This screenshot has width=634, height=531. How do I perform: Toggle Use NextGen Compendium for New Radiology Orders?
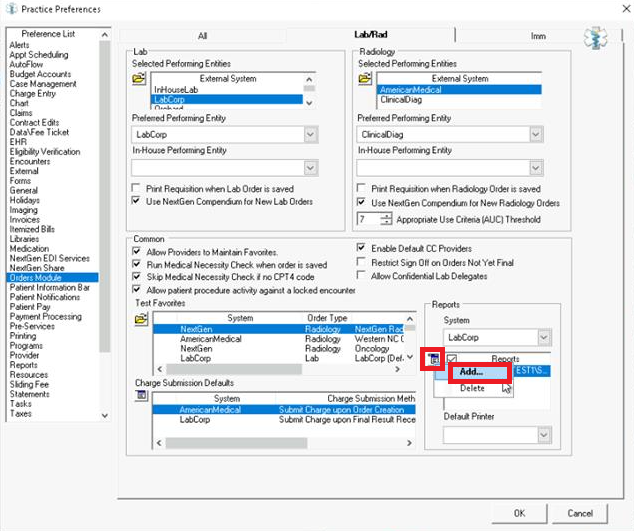pos(361,202)
